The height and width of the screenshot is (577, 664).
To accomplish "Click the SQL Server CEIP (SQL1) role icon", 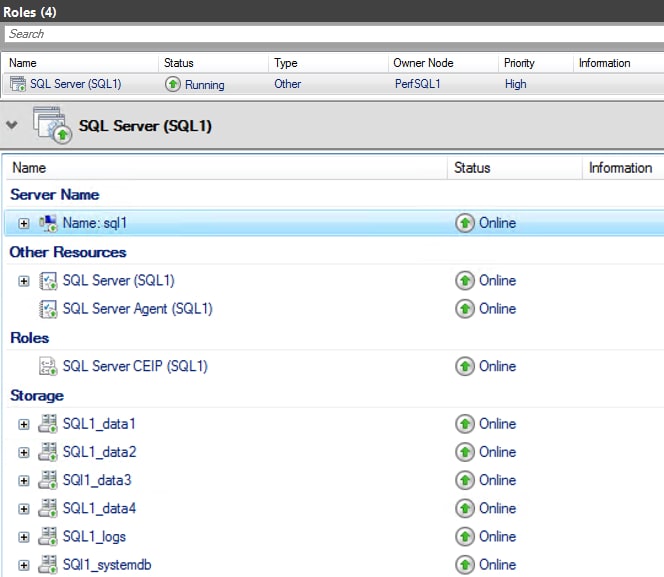I will pos(48,366).
